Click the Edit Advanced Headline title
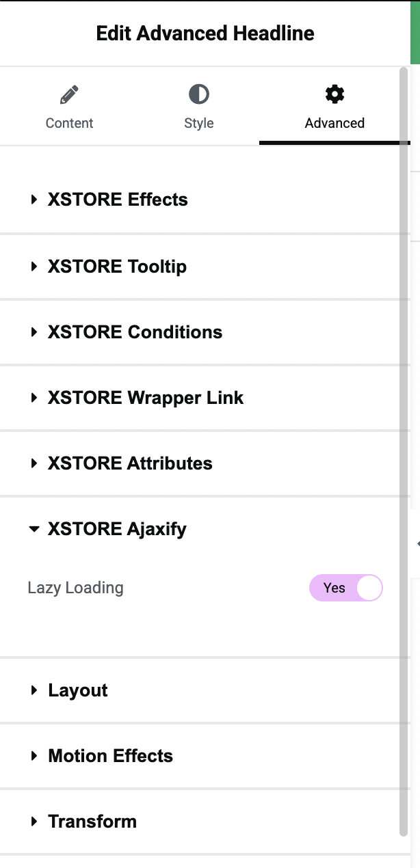This screenshot has height=868, width=420. point(205,33)
